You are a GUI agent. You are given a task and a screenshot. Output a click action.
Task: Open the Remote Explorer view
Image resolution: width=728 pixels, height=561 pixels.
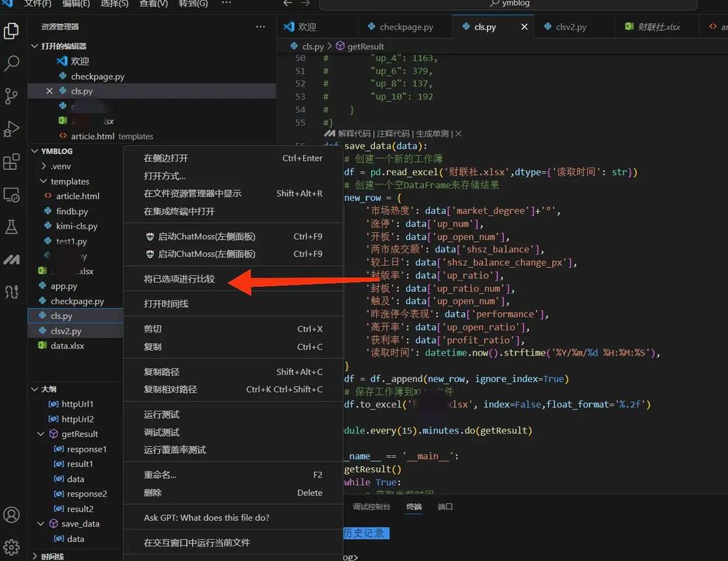[x=11, y=194]
